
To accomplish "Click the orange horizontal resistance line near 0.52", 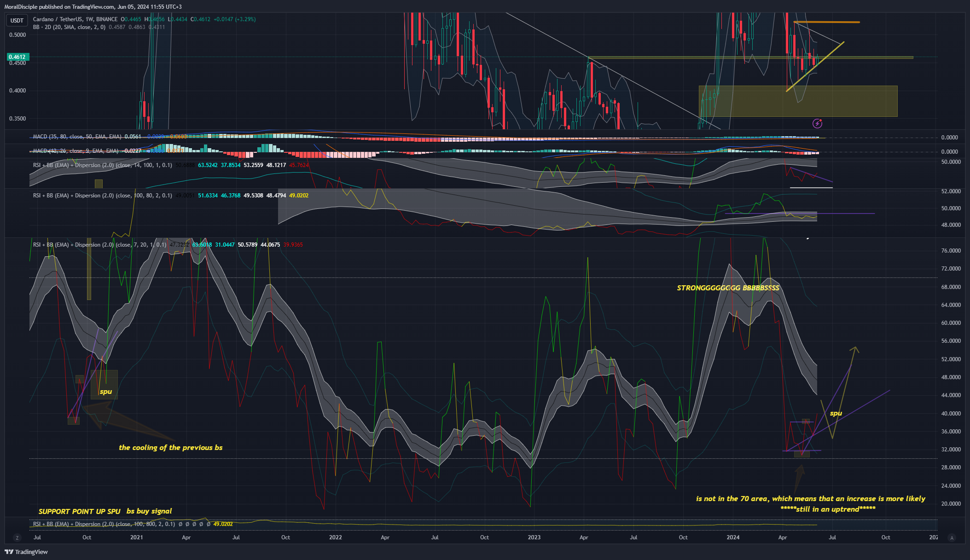I will click(x=826, y=22).
